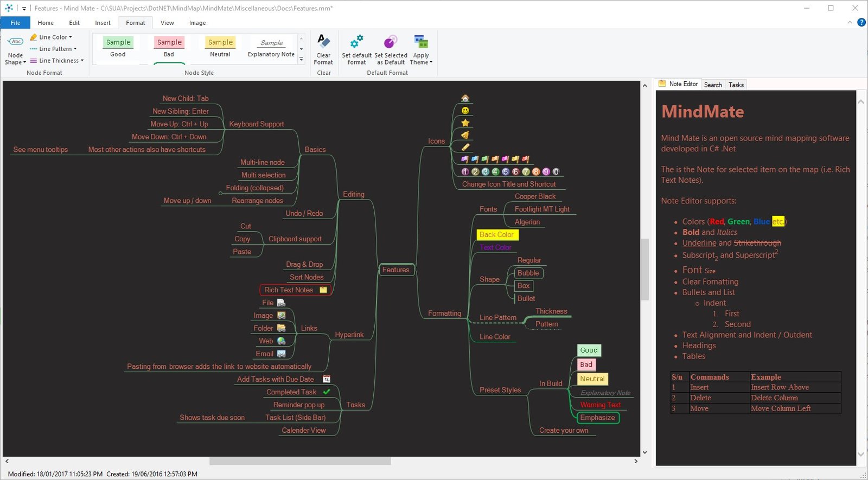Expand the Line Thickness dropdown
The width and height of the screenshot is (868, 480).
[x=57, y=61]
